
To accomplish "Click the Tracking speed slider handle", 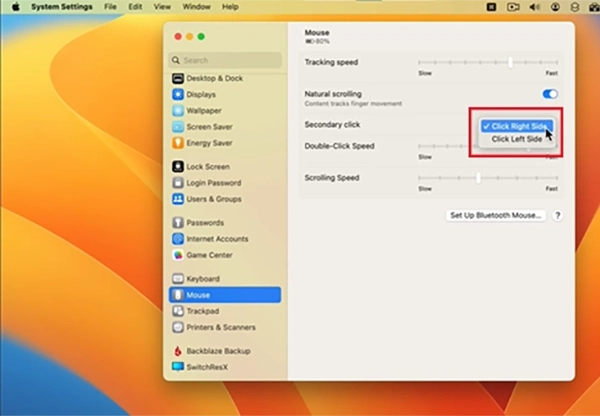I will click(x=510, y=62).
